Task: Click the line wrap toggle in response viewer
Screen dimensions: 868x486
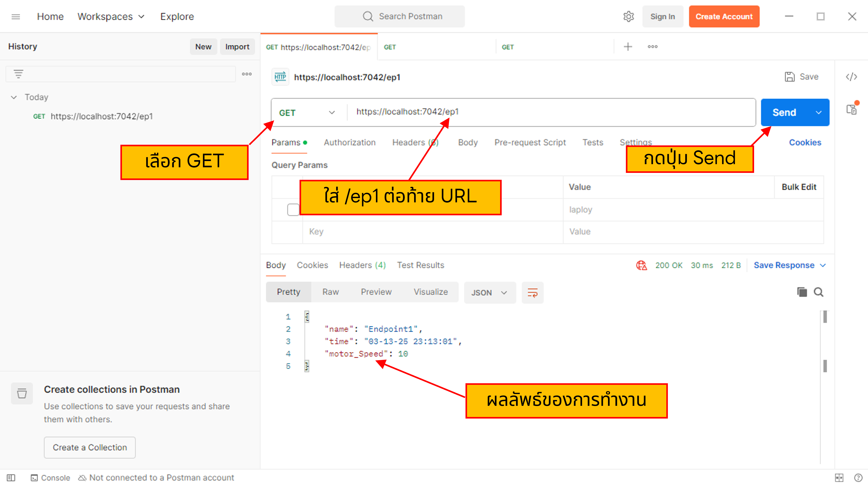Action: 532,293
